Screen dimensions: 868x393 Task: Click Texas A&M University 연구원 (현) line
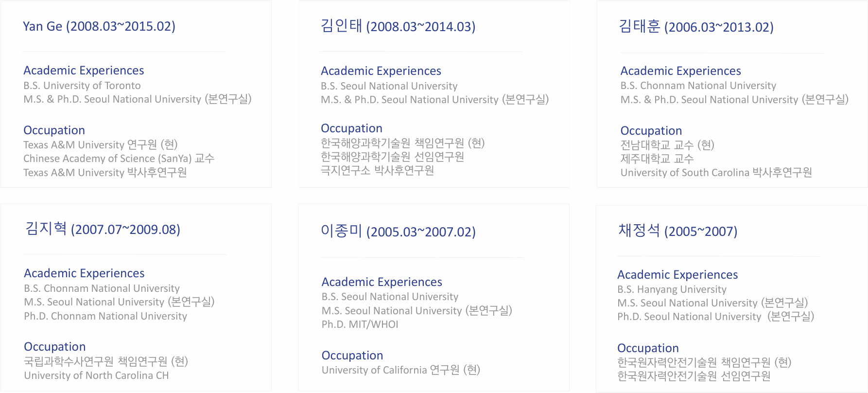[101, 145]
